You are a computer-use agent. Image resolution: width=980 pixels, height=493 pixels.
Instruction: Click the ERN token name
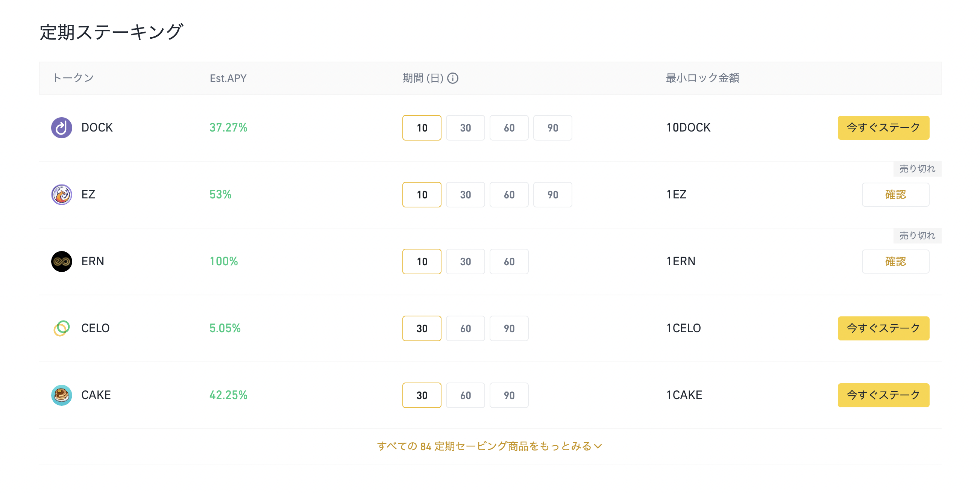coord(93,262)
